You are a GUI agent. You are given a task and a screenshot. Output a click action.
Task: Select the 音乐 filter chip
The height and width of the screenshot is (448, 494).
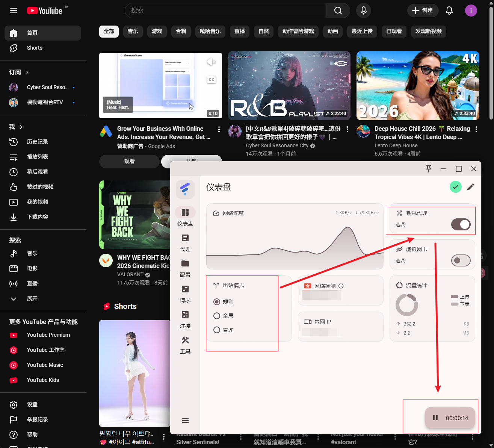pyautogui.click(x=133, y=31)
